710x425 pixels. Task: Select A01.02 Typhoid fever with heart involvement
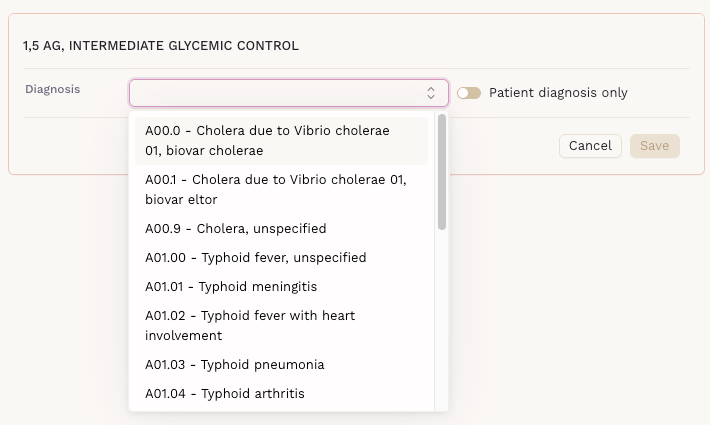(250, 325)
